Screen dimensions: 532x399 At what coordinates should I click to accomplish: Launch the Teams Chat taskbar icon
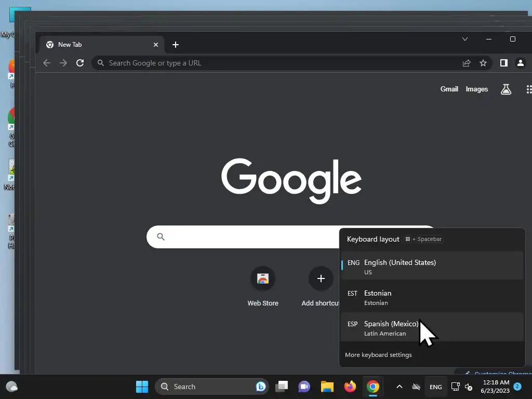click(x=304, y=387)
